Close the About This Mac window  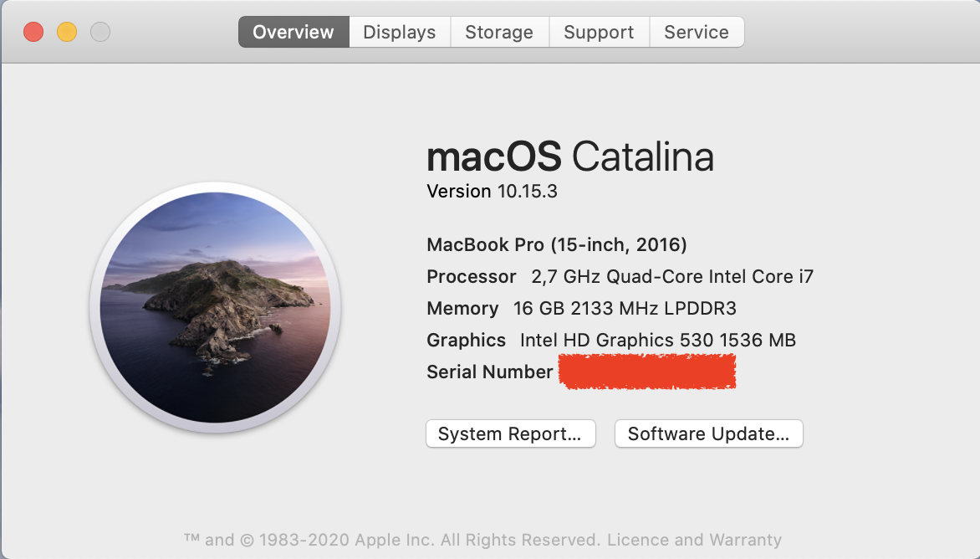(x=33, y=32)
